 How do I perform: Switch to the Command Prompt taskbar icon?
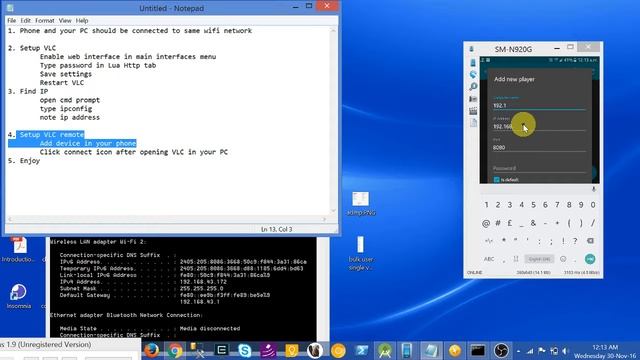click(478, 351)
